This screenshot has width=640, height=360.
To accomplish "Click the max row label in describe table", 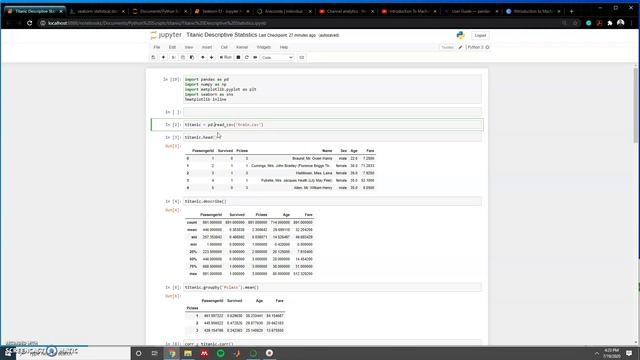I will click(x=193, y=274).
